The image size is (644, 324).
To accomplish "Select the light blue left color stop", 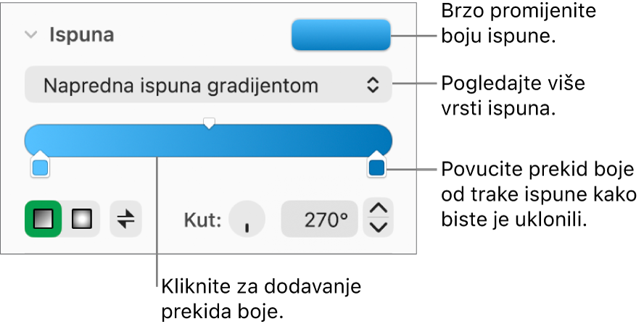I will (41, 165).
